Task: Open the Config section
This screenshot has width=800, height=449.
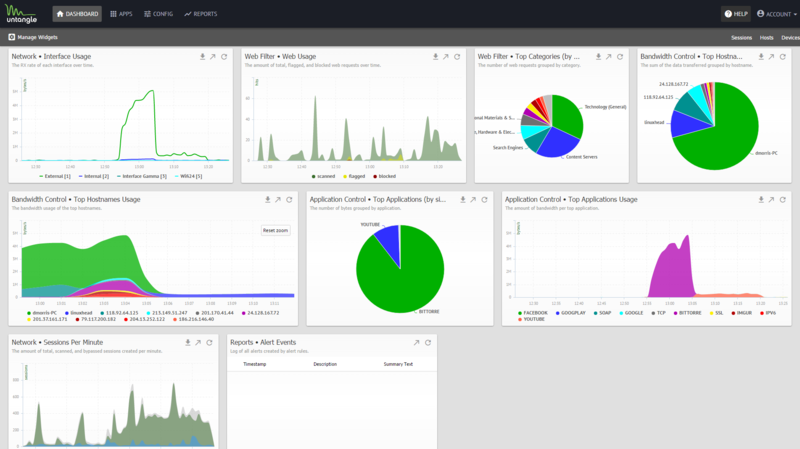Action: coord(158,14)
